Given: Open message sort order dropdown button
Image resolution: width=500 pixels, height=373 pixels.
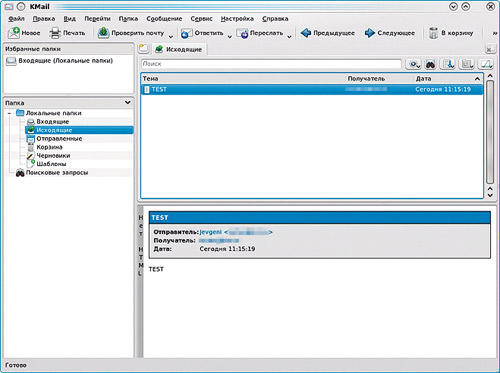Looking at the screenshot, I should click(448, 64).
